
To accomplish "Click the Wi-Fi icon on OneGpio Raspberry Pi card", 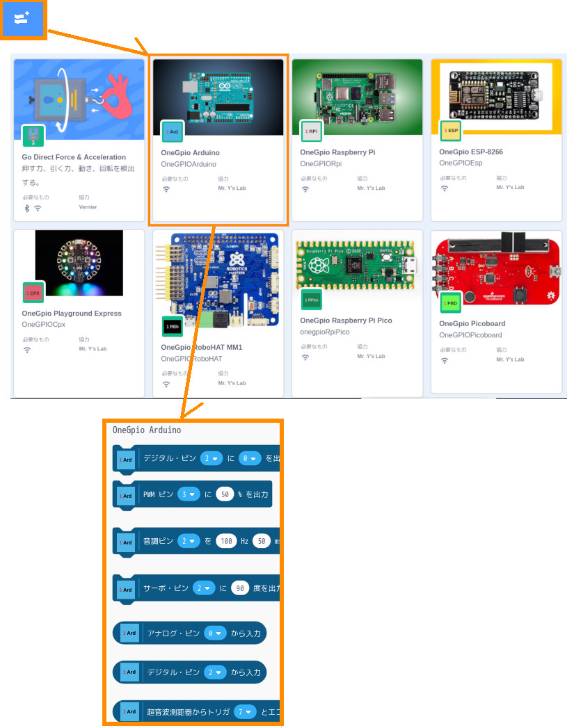I will click(x=305, y=189).
